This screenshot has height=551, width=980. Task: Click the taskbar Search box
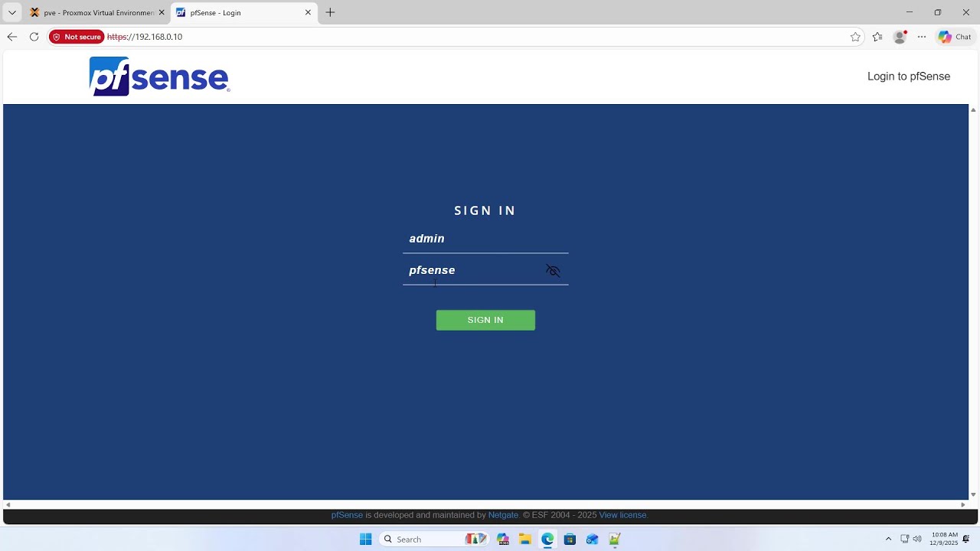436,540
